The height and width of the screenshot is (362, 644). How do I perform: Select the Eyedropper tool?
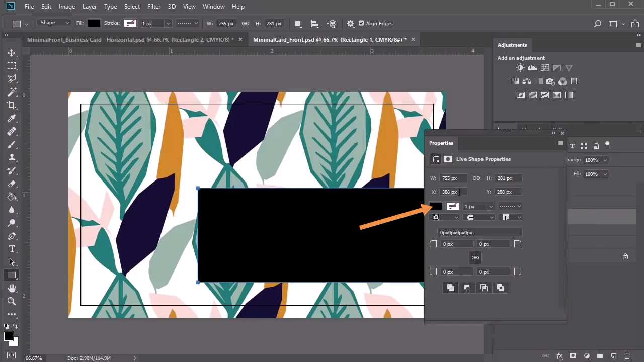12,118
